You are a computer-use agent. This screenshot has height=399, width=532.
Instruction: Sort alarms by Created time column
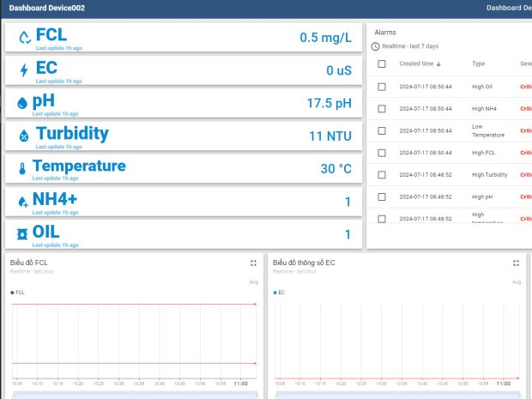tap(420, 63)
